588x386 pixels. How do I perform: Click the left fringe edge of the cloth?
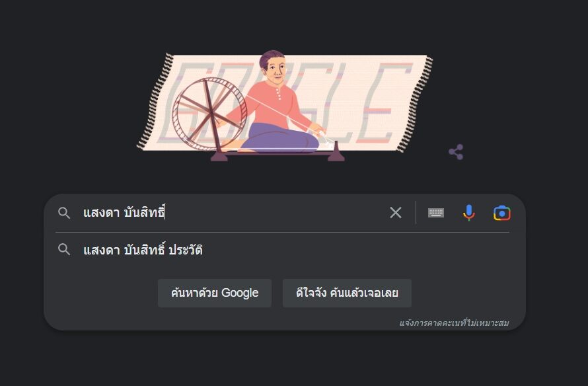pos(155,101)
